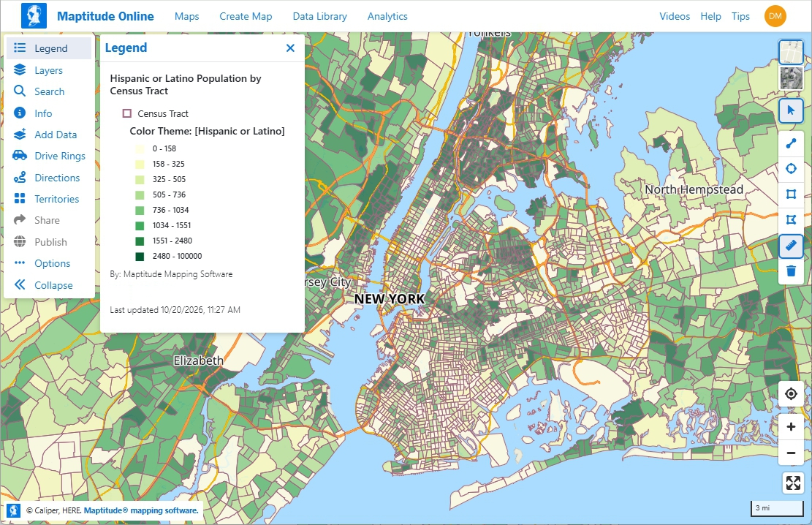Zoom in with plus button
This screenshot has width=812, height=525.
(791, 427)
